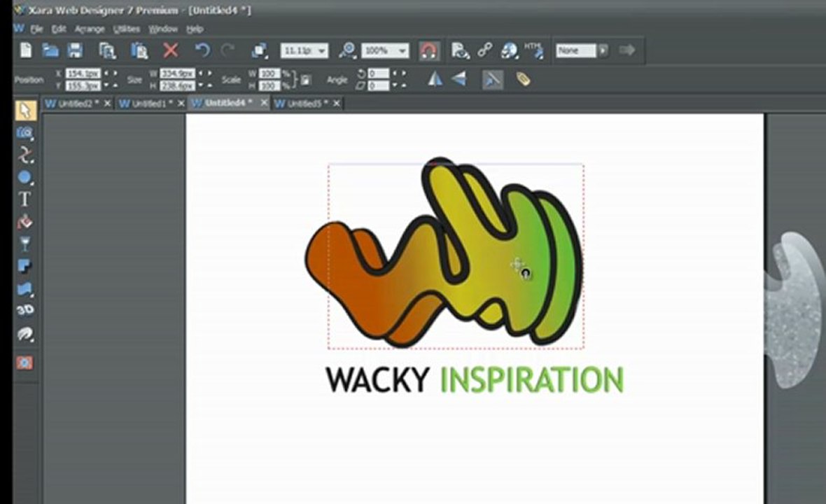Click the skew angle input field
The width and height of the screenshot is (826, 504).
point(379,85)
